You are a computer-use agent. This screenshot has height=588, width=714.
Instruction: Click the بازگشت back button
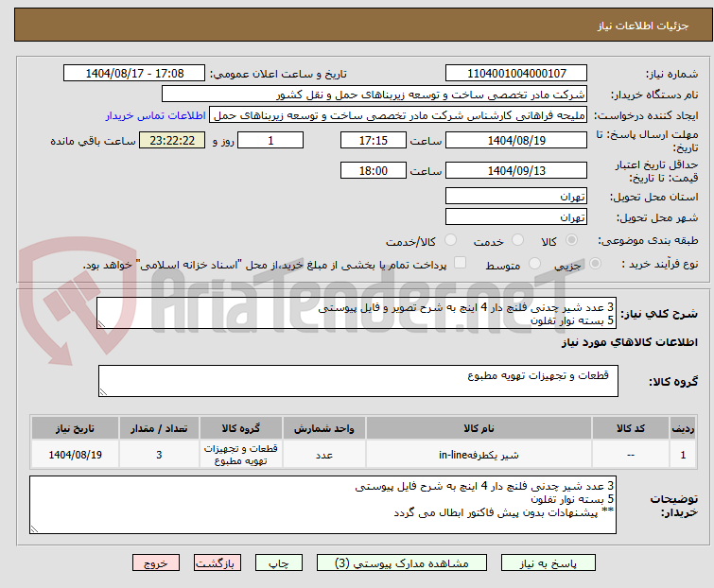[x=217, y=563]
